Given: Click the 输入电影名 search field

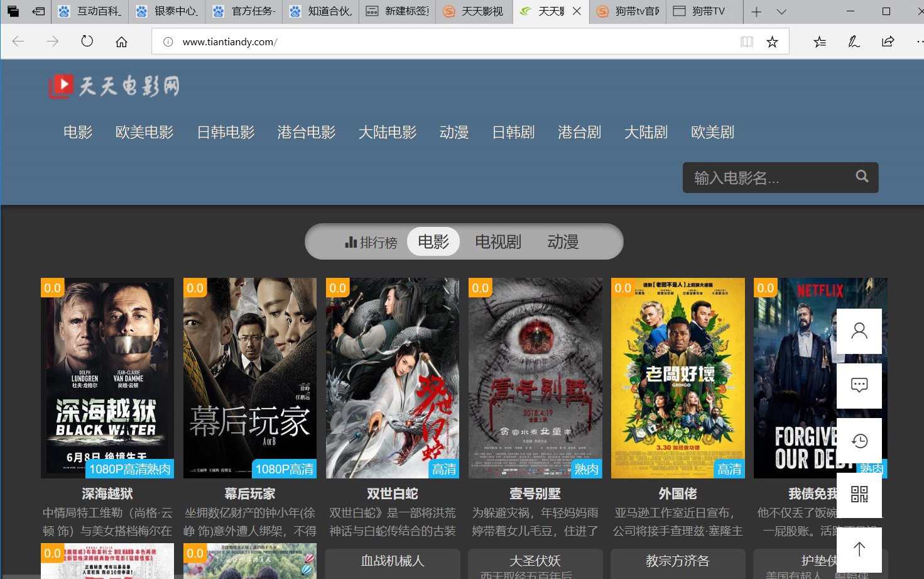Looking at the screenshot, I should [x=766, y=177].
